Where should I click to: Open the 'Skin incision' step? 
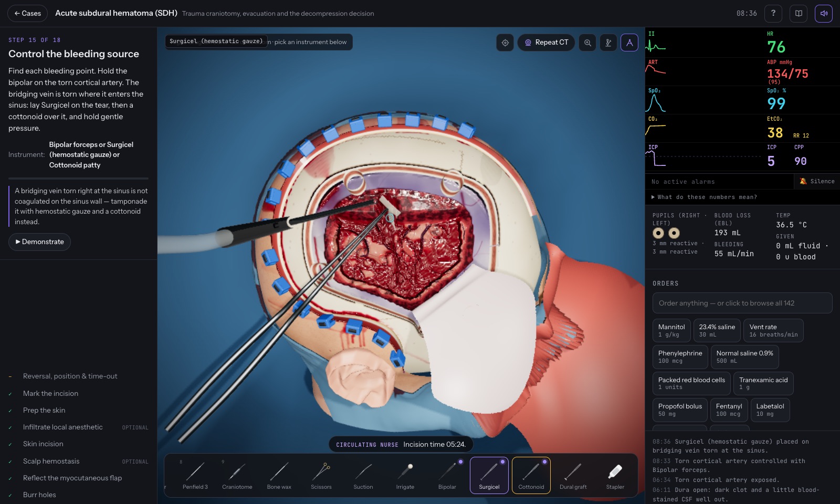click(x=78, y=444)
